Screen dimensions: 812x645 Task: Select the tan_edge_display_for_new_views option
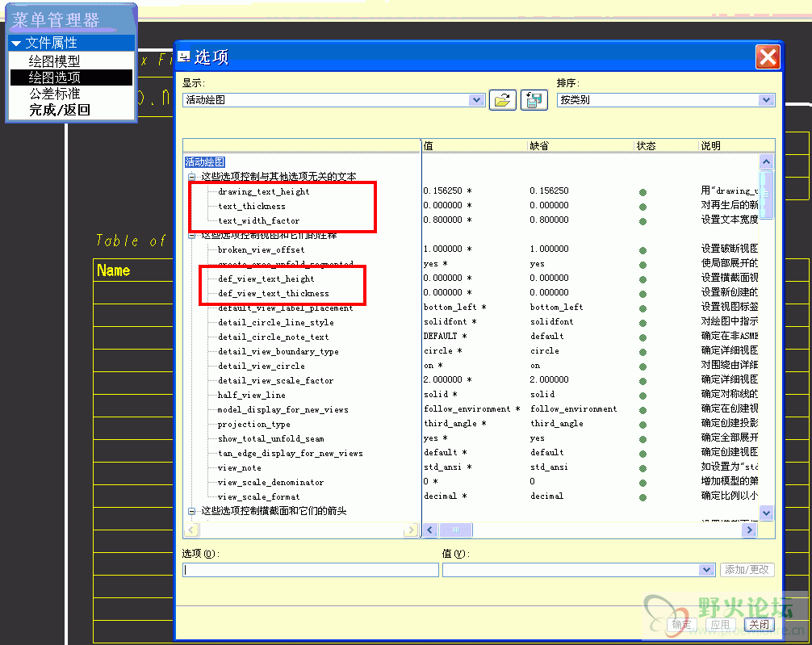290,454
